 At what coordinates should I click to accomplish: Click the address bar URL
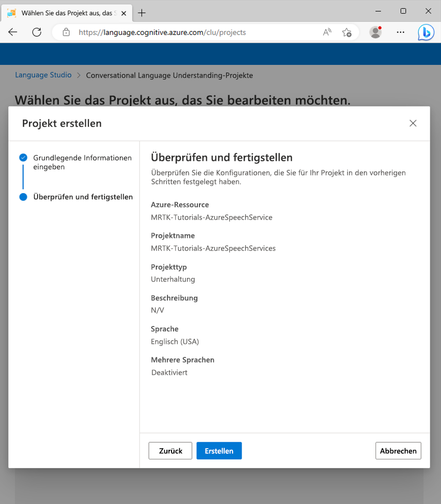162,32
